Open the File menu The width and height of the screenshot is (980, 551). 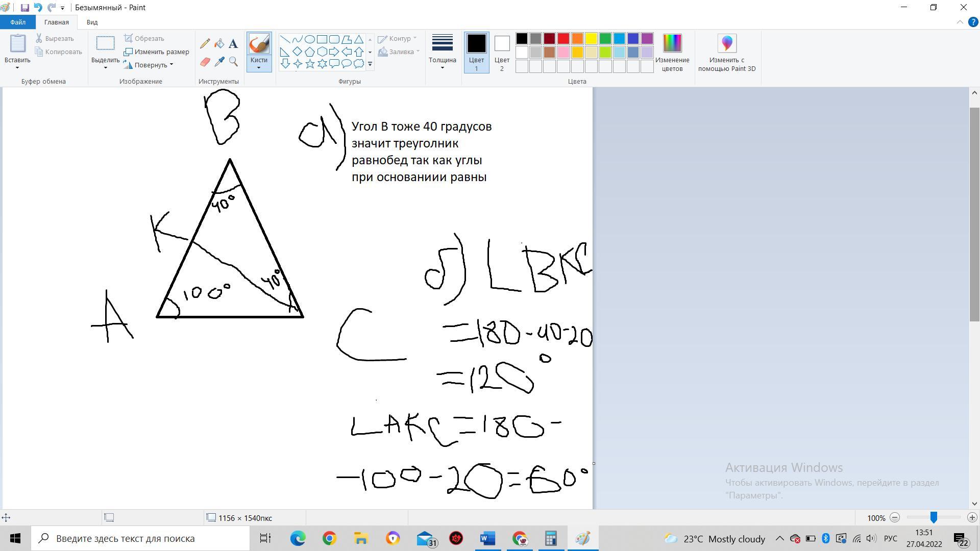coord(17,22)
